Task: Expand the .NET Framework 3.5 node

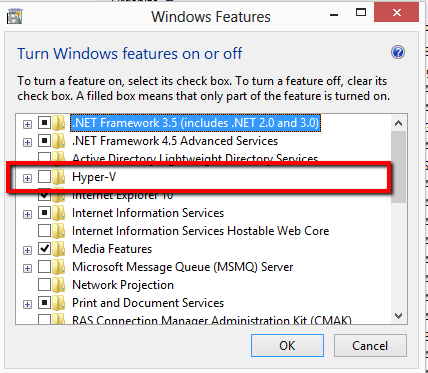Action: [x=27, y=125]
